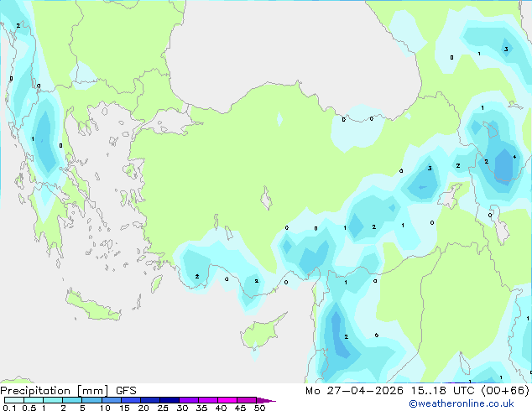Viewport: 532px width, 411px height.
Task: Click the legend label '15'
Action: 124,408
